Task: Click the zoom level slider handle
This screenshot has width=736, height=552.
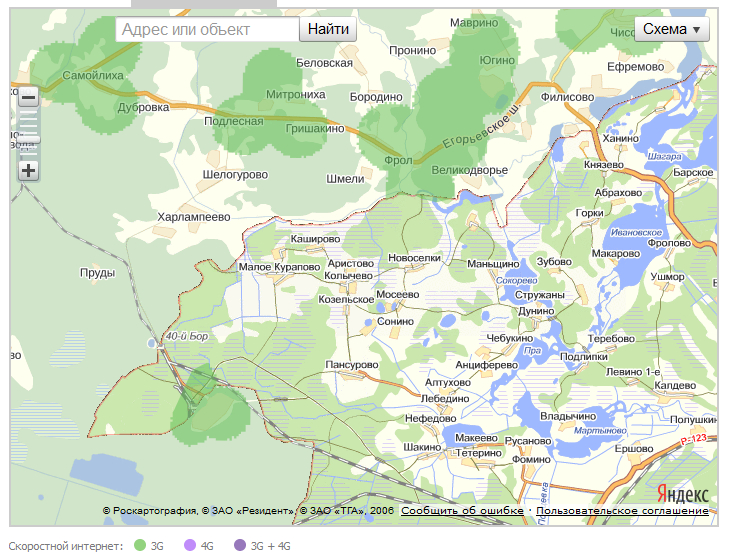Action: click(x=29, y=139)
